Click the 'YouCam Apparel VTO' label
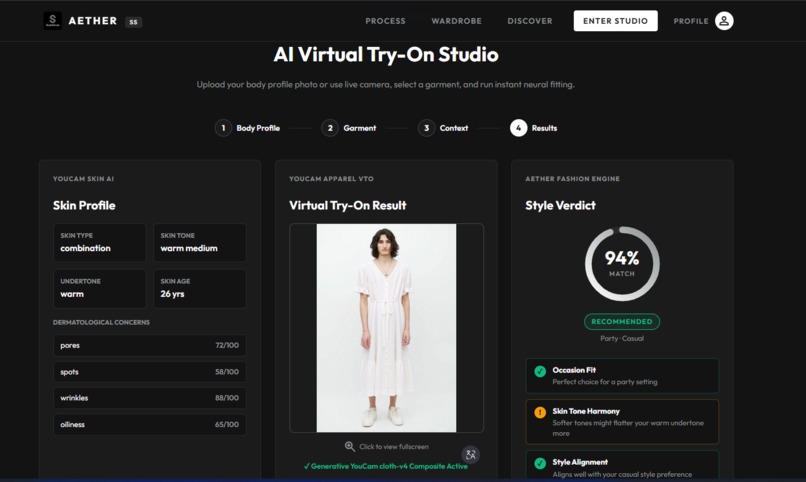Image resolution: width=806 pixels, height=482 pixels. pos(331,179)
